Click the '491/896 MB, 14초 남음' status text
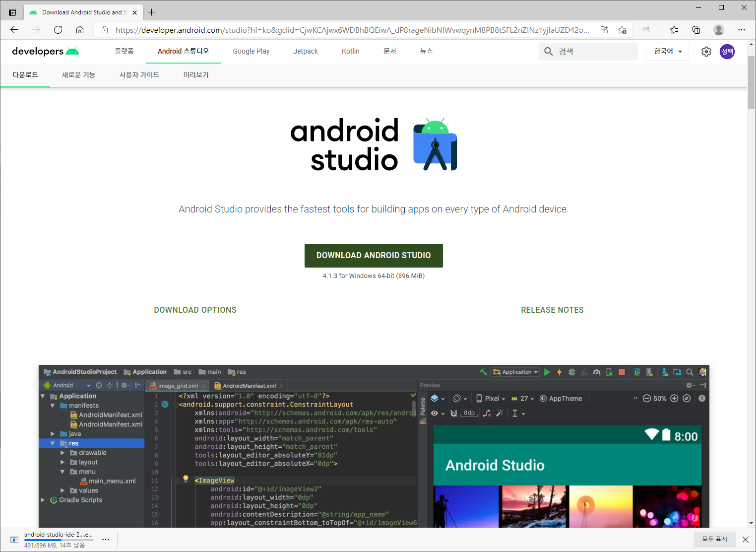Viewport: 756px width, 552px height. [x=55, y=545]
